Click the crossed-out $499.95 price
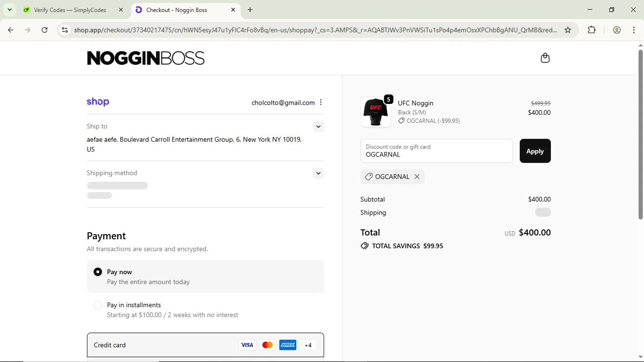The image size is (644, 362). (x=541, y=103)
